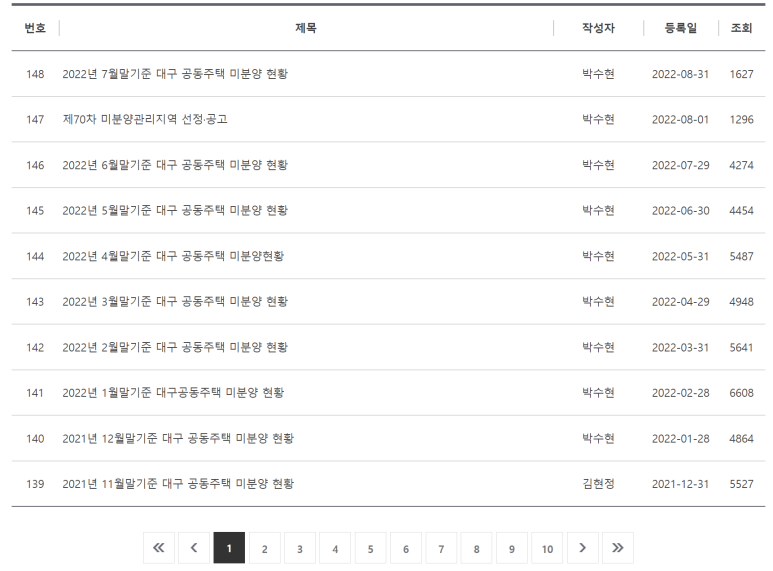Click date 2022-02-28

pos(681,393)
